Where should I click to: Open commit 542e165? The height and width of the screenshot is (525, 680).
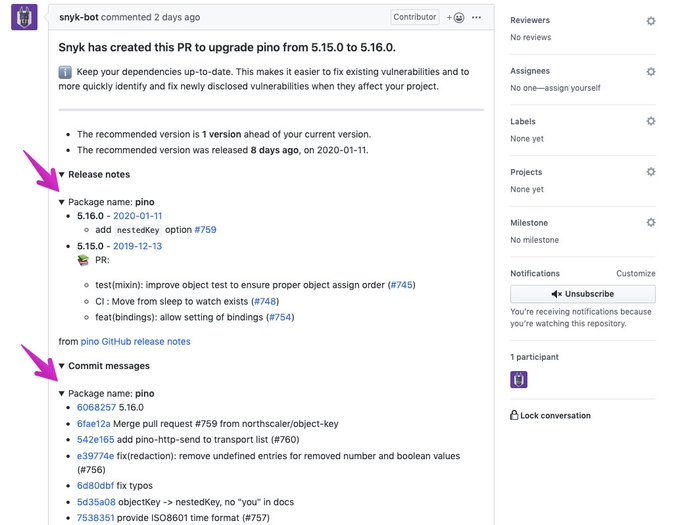pos(95,440)
